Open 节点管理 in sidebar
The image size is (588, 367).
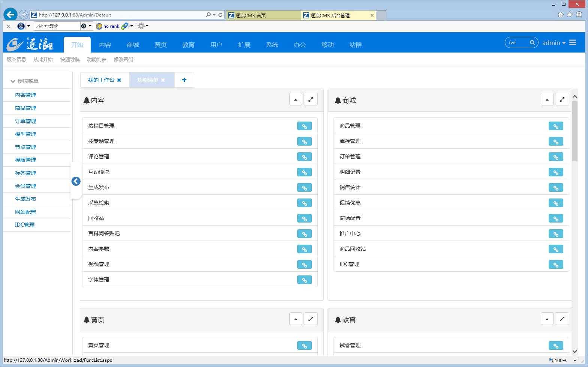tap(25, 147)
